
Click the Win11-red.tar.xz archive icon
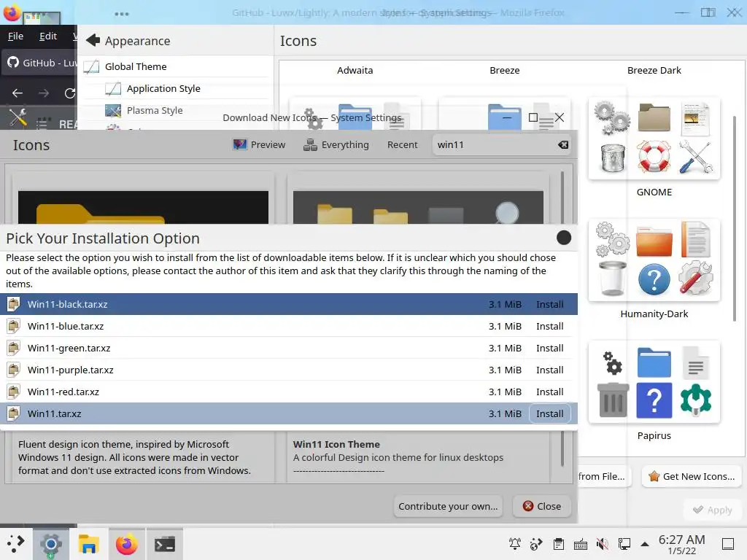pos(14,392)
